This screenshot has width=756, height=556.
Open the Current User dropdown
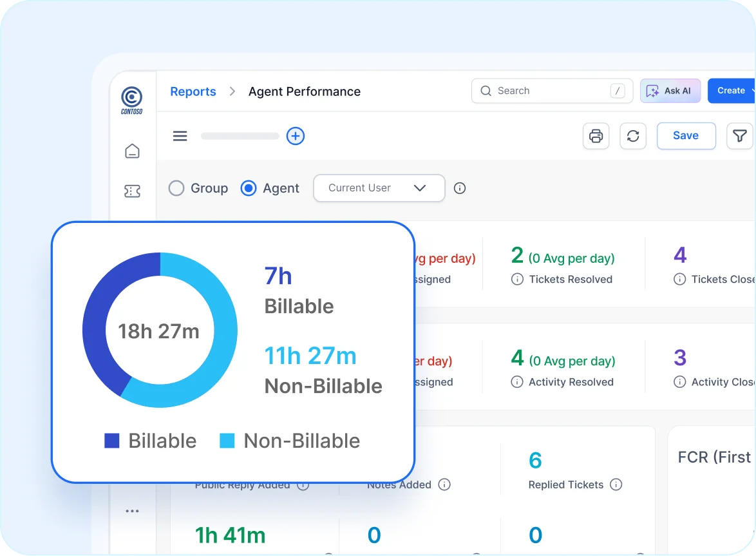tap(379, 188)
